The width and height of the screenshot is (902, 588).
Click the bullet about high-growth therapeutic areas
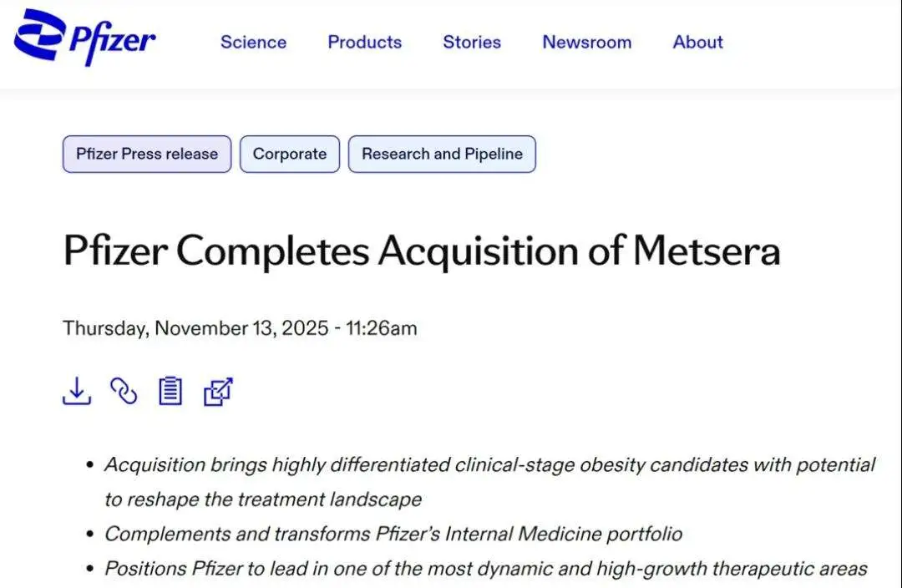pyautogui.click(x=486, y=569)
